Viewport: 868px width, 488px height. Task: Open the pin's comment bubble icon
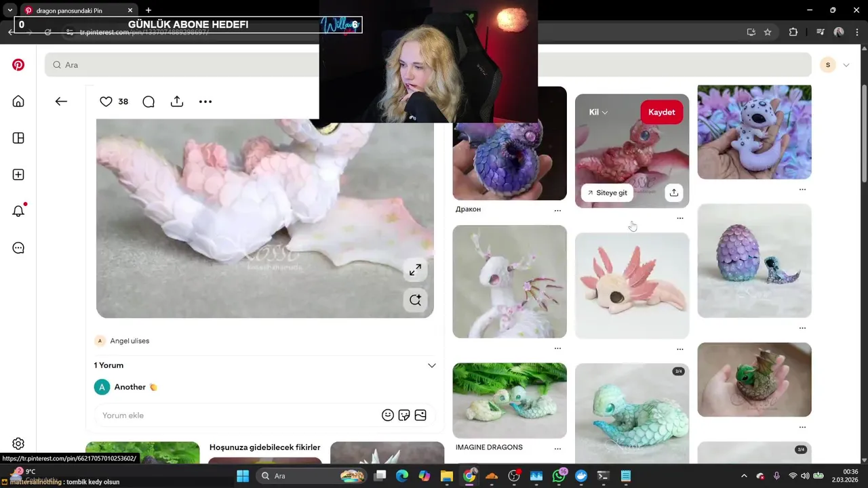click(149, 102)
